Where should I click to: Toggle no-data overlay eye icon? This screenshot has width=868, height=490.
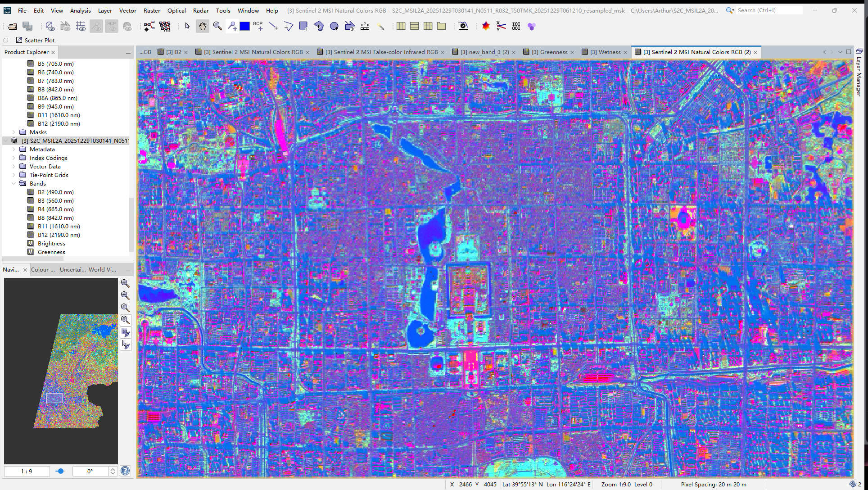tap(50, 27)
